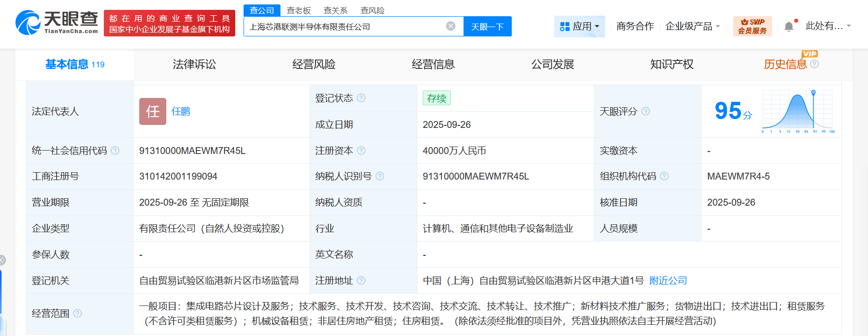
Task: Expand the 企业级产品 dropdown
Action: pos(692,27)
